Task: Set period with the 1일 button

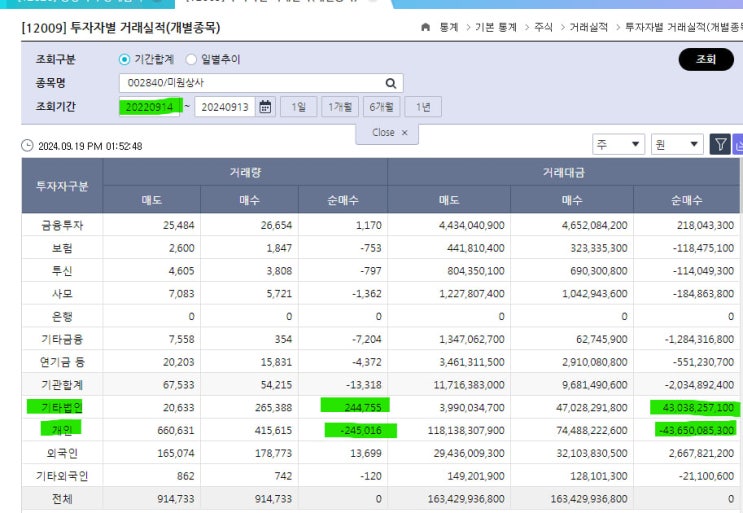Action: point(299,107)
